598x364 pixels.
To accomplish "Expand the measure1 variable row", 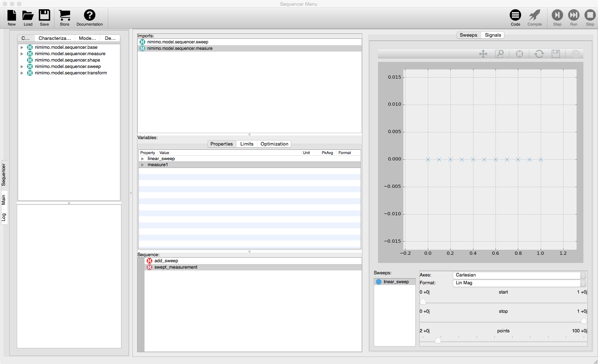I will [143, 165].
